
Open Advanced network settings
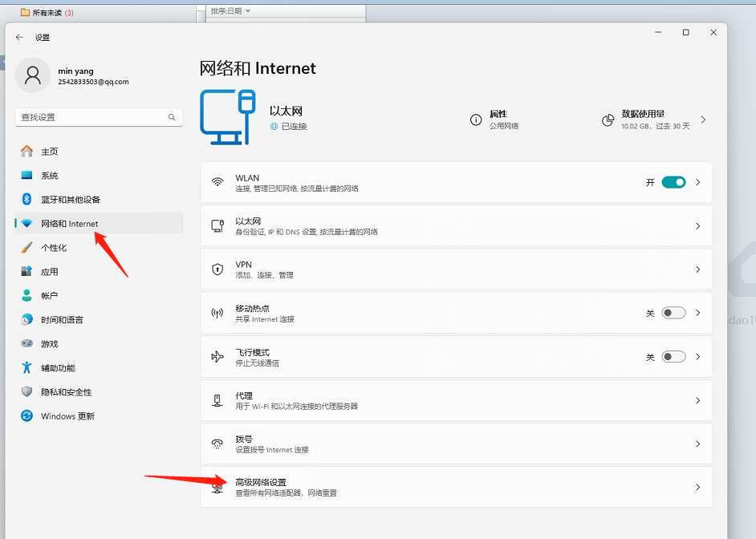click(x=456, y=487)
